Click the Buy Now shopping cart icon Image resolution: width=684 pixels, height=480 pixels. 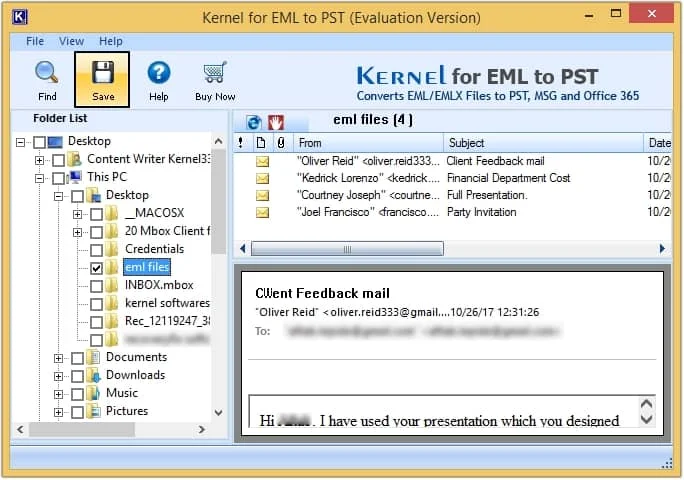click(x=215, y=72)
